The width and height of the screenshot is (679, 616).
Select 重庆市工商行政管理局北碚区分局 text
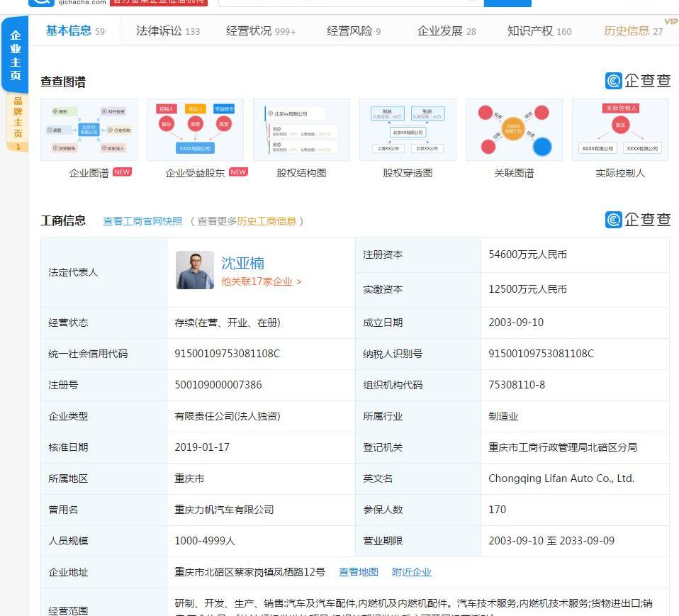(563, 447)
